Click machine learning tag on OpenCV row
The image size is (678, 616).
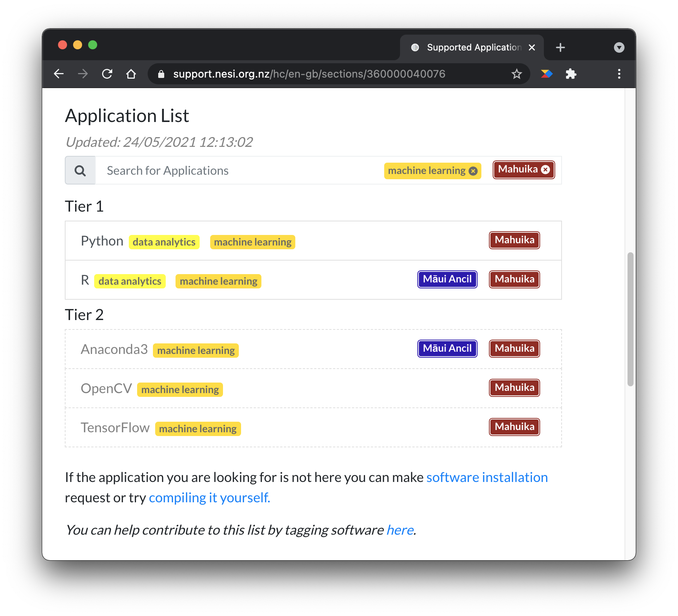[180, 389]
